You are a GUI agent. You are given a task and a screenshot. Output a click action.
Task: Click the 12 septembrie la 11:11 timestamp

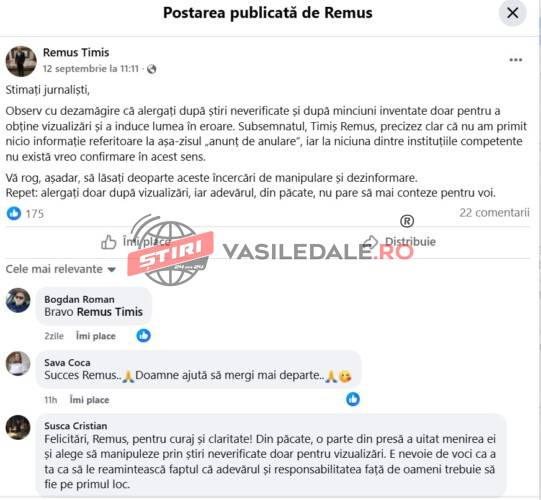(x=91, y=69)
